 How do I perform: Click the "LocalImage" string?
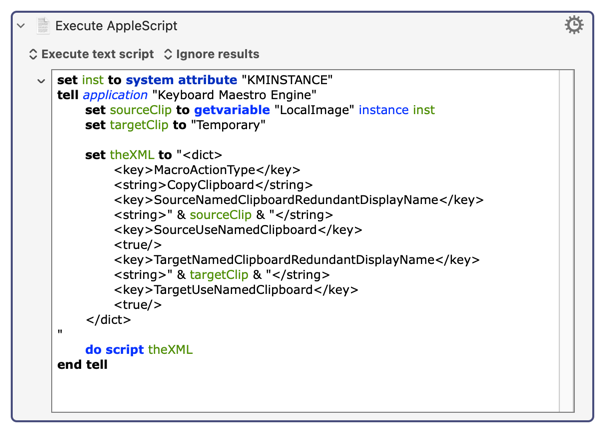pyautogui.click(x=314, y=110)
